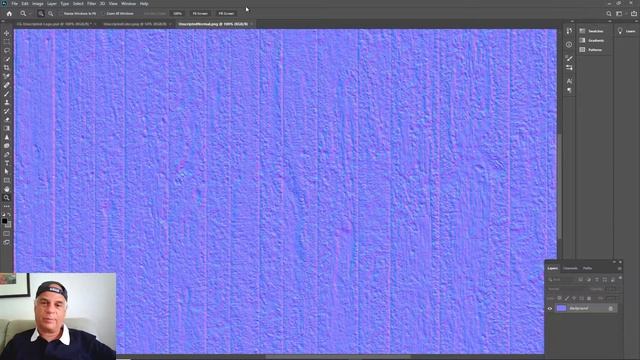The width and height of the screenshot is (640, 360).
Task: Select the Brush tool
Action: [7, 94]
